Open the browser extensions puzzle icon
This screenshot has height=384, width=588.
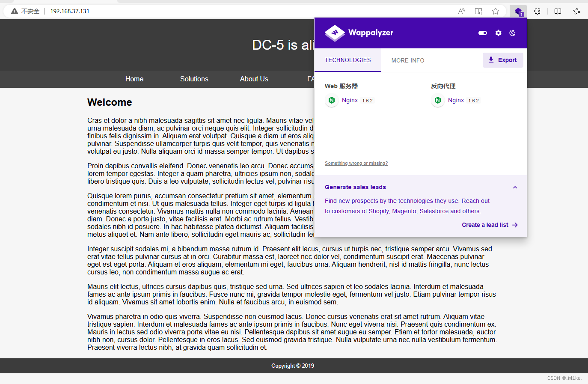(538, 11)
